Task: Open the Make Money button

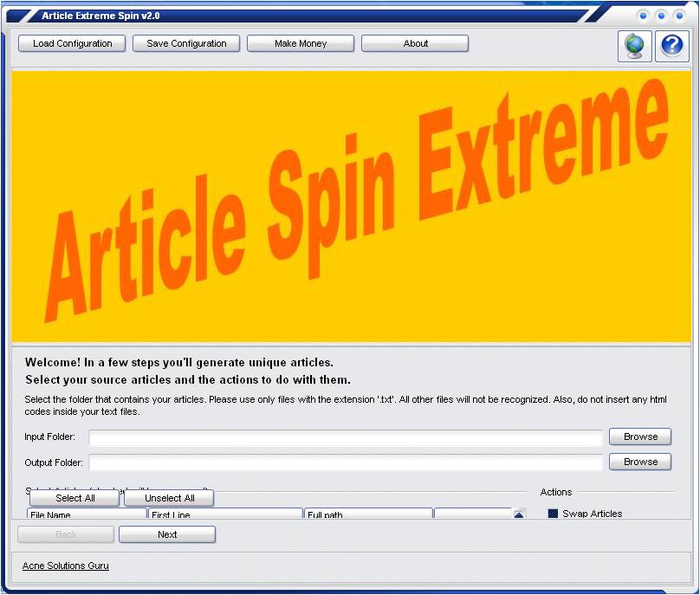Action: [301, 44]
